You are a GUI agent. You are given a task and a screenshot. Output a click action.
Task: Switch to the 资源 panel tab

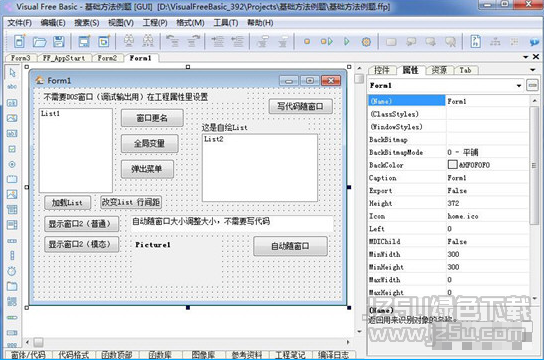click(x=439, y=70)
